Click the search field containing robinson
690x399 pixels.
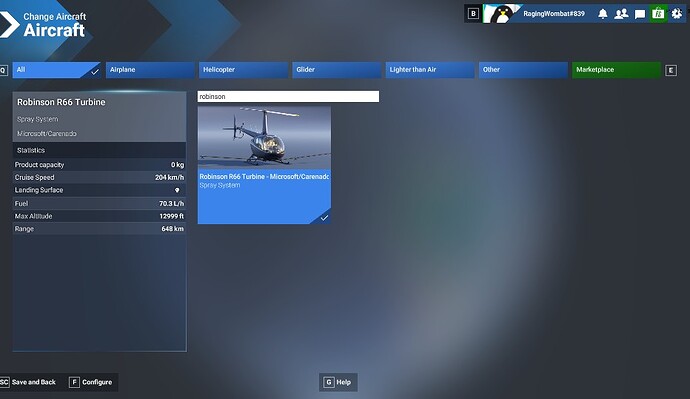[x=288, y=96]
